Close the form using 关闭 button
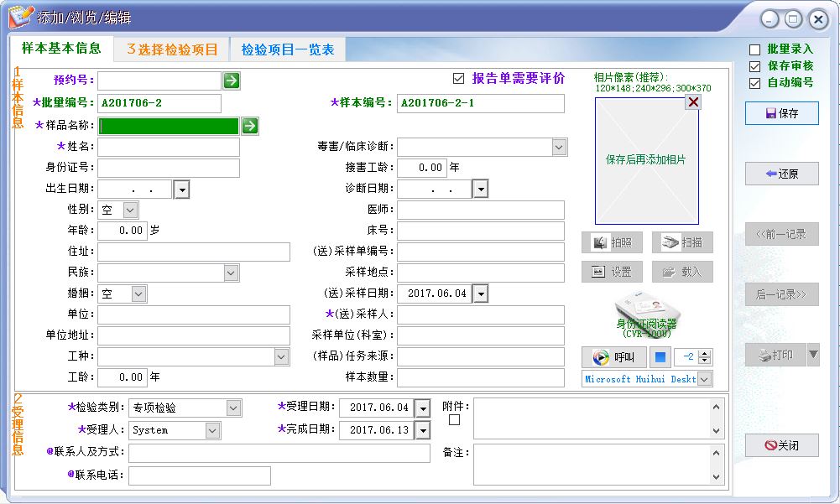 781,445
